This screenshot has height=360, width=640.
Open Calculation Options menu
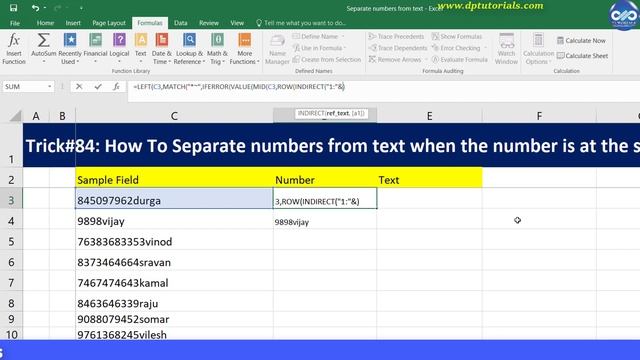pos(538,49)
